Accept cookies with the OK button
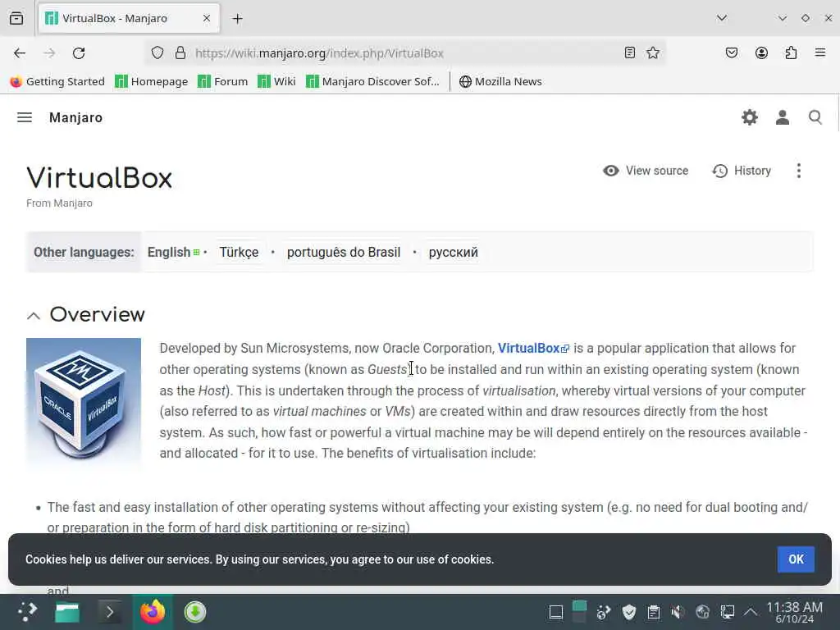The image size is (840, 630). coord(796,559)
